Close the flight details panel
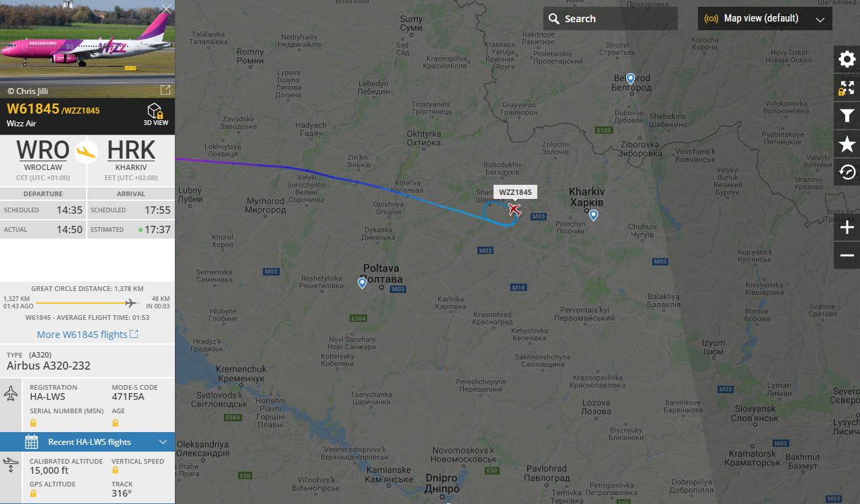 pyautogui.click(x=167, y=9)
